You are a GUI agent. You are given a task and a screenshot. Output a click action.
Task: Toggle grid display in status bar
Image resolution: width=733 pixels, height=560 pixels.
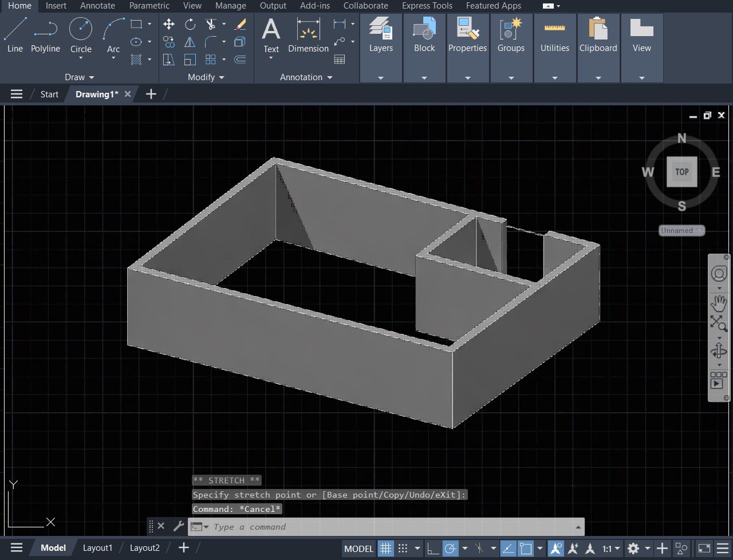coord(386,548)
